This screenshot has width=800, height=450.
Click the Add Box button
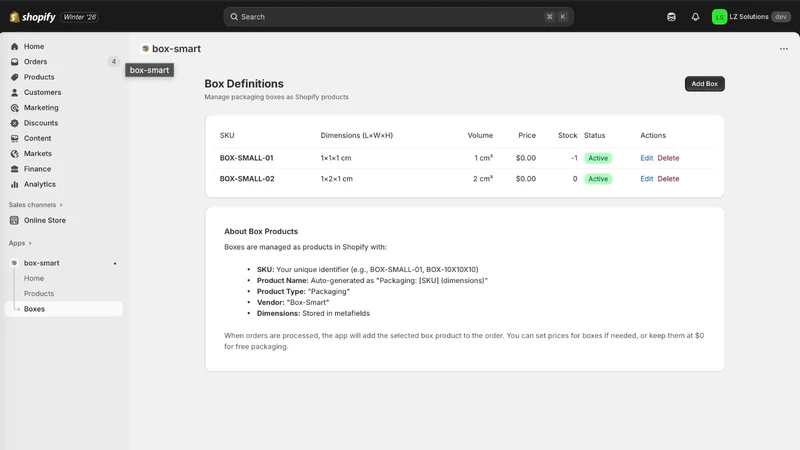(x=705, y=84)
